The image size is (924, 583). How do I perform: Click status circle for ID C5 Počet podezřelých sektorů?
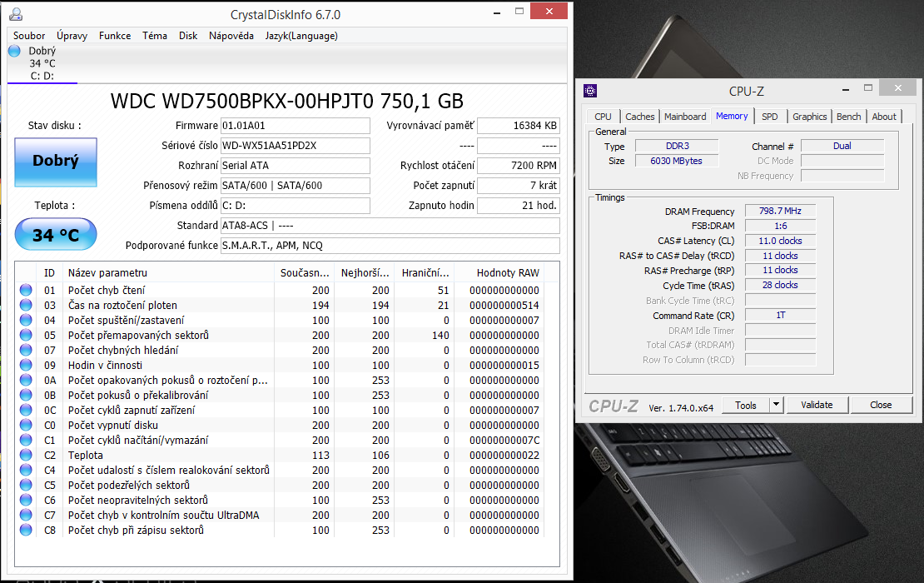(26, 486)
